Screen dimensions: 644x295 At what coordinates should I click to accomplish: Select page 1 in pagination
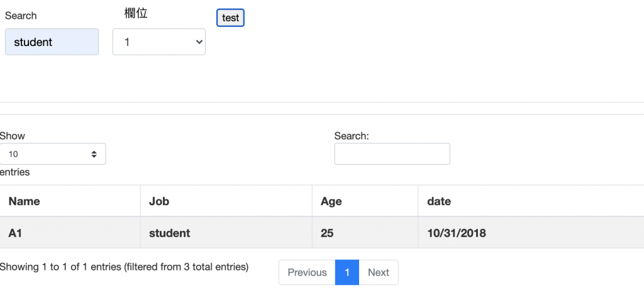[x=347, y=272]
